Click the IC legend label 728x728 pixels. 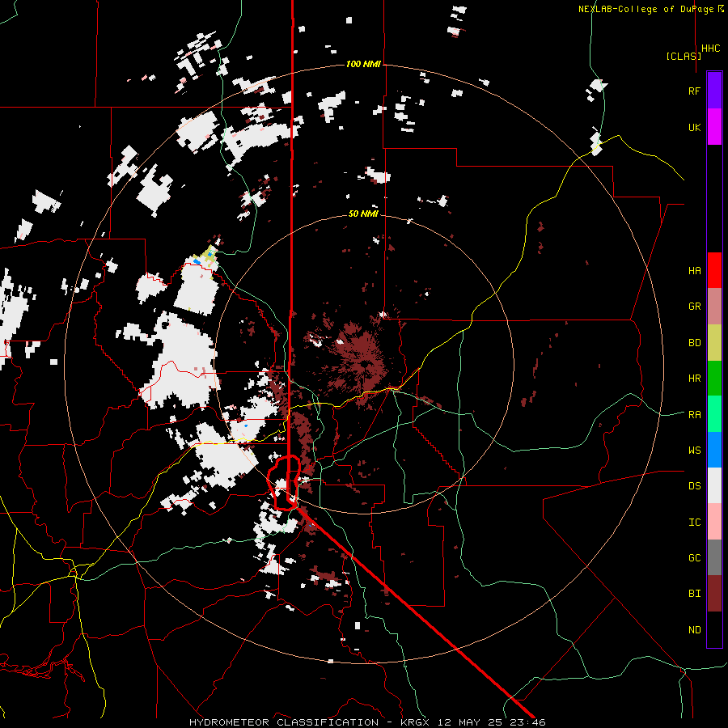click(694, 523)
